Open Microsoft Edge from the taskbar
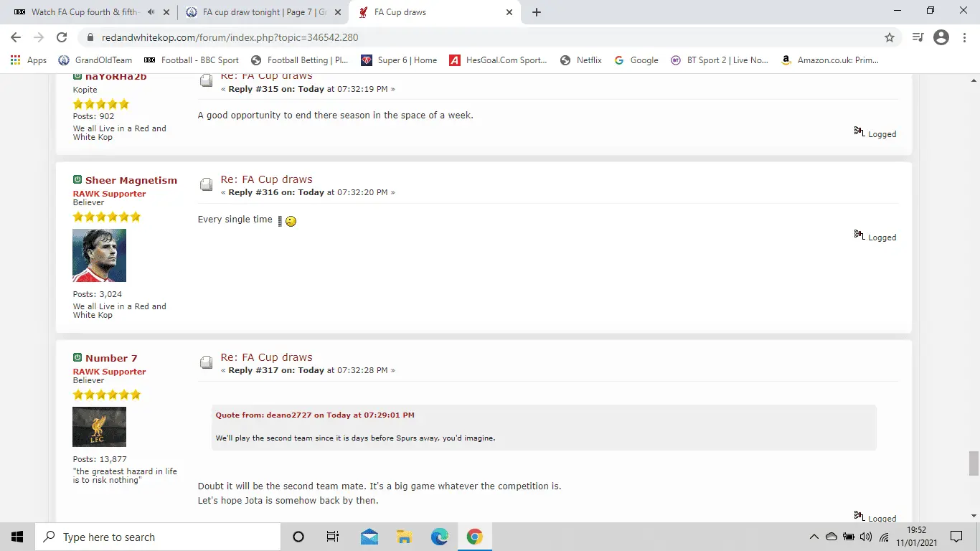The width and height of the screenshot is (980, 551). point(439,537)
